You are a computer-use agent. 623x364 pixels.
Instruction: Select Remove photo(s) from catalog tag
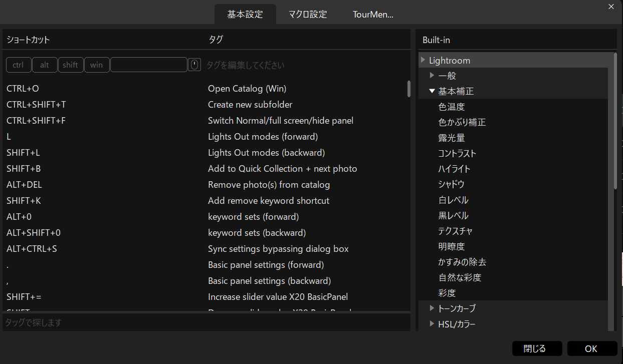point(269,185)
